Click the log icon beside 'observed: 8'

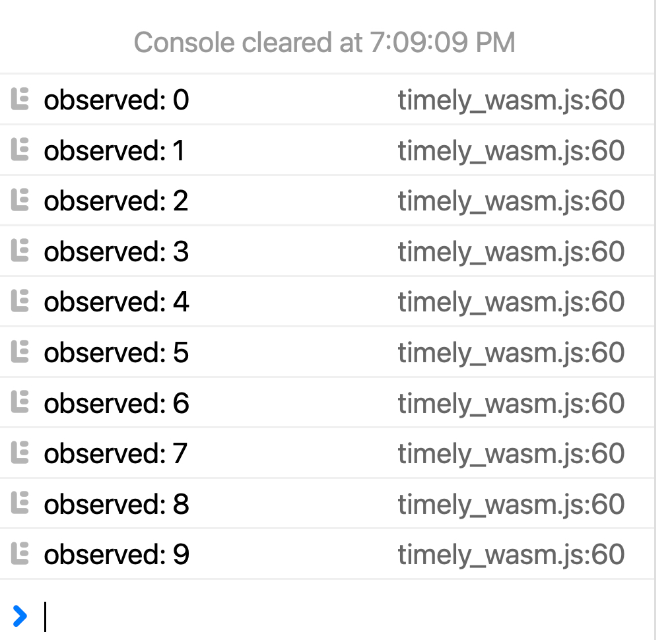[20, 504]
